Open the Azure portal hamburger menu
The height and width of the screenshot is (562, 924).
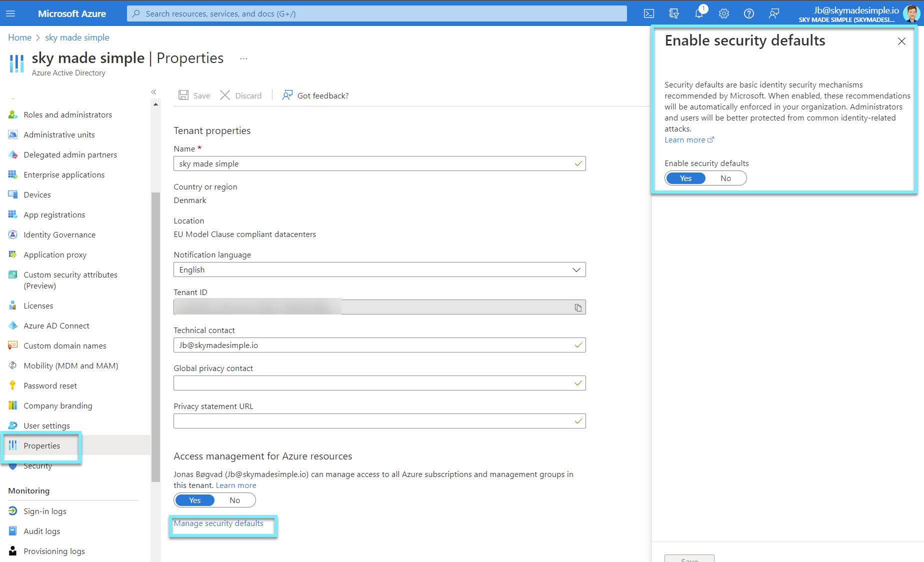(10, 13)
